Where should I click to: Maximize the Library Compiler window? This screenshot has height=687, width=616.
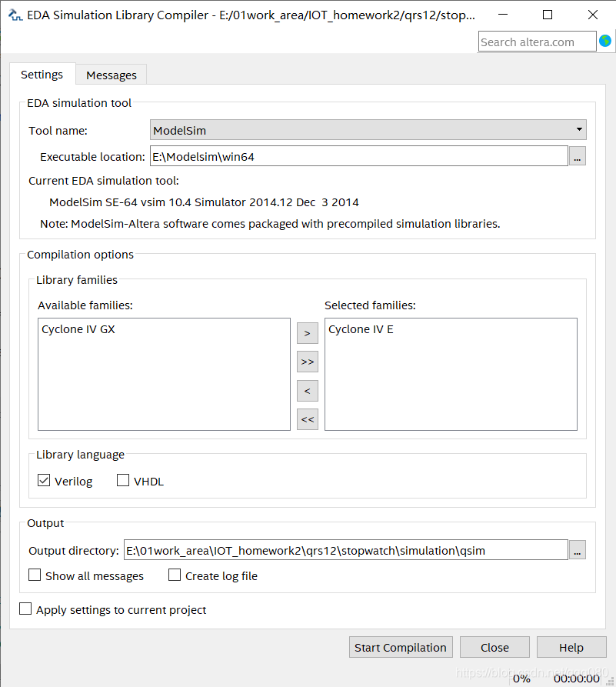coord(548,15)
